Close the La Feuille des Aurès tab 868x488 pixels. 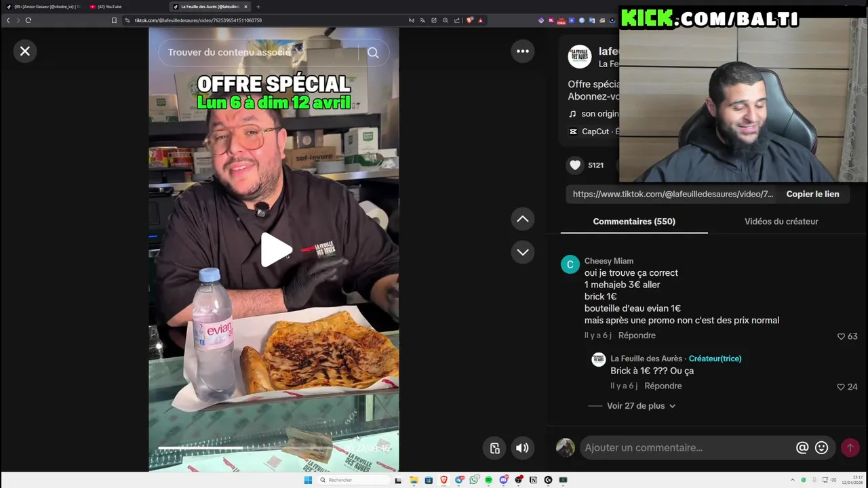pos(245,7)
